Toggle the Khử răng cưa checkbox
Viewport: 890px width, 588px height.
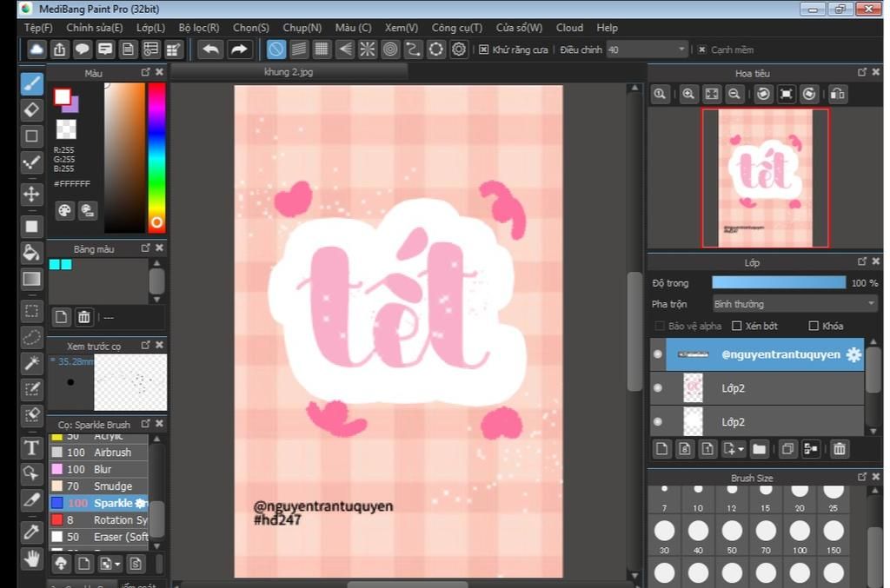click(x=483, y=50)
